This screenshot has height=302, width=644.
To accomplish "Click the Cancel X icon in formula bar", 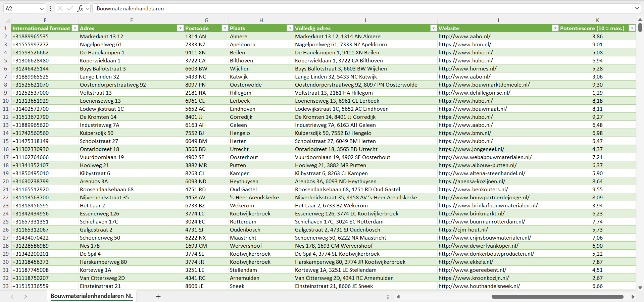I will click(x=60, y=8).
